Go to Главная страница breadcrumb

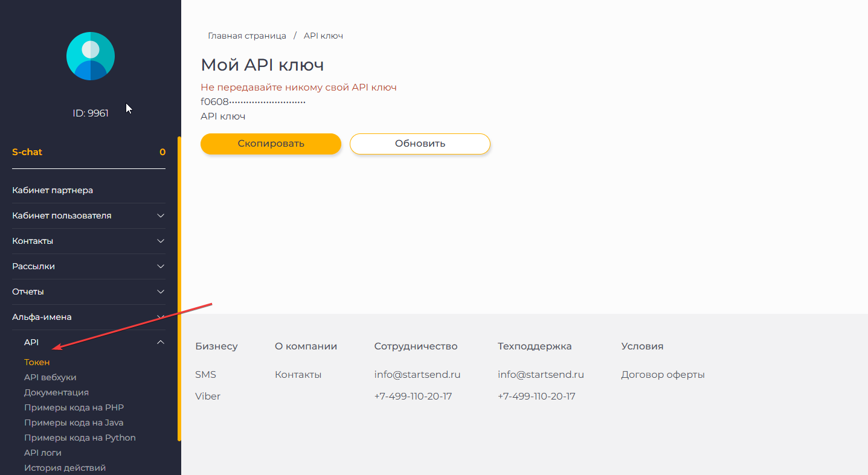tap(247, 36)
